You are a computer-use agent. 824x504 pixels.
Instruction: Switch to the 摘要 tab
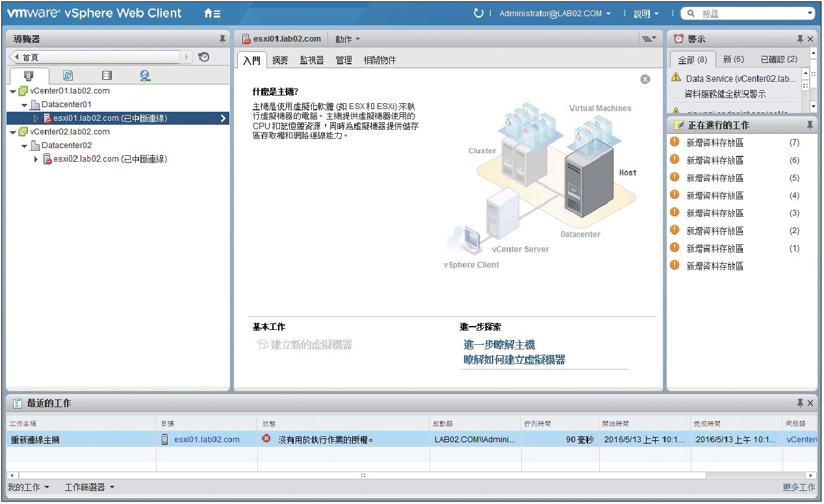click(280, 60)
